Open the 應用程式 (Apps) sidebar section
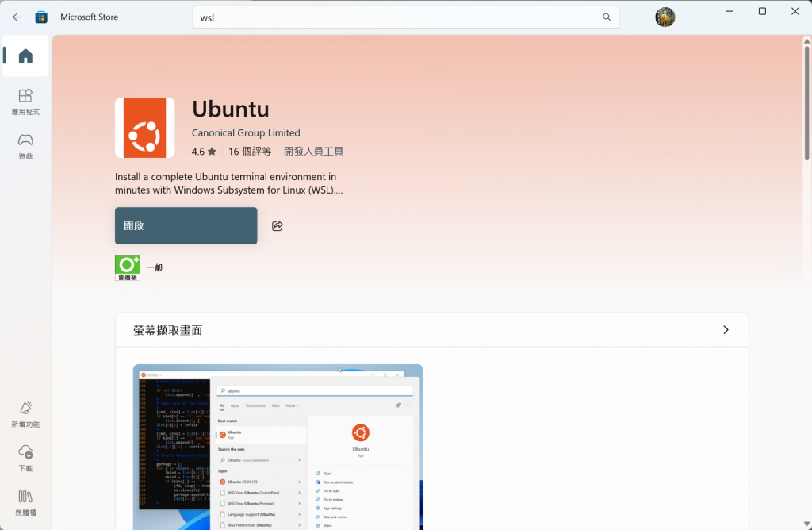This screenshot has height=530, width=812. 25,102
